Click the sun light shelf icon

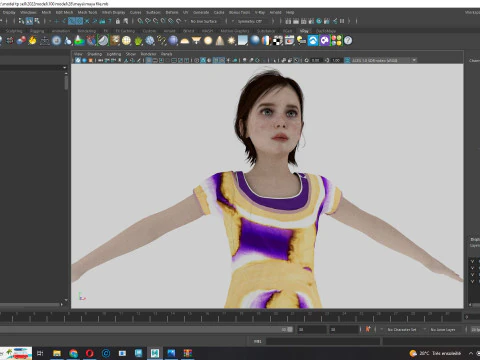point(231,41)
